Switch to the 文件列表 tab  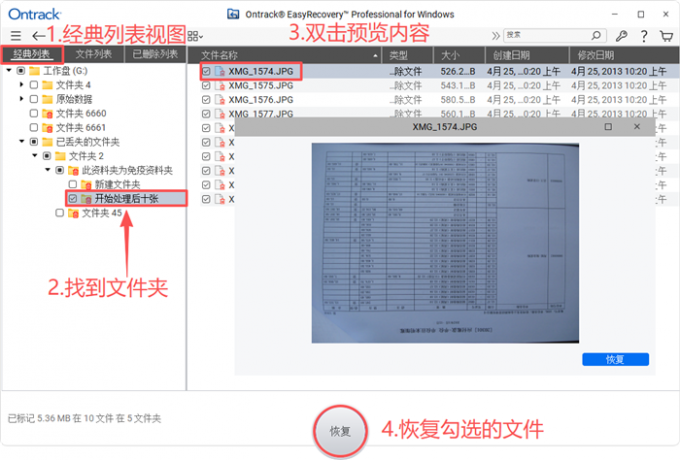(x=94, y=54)
